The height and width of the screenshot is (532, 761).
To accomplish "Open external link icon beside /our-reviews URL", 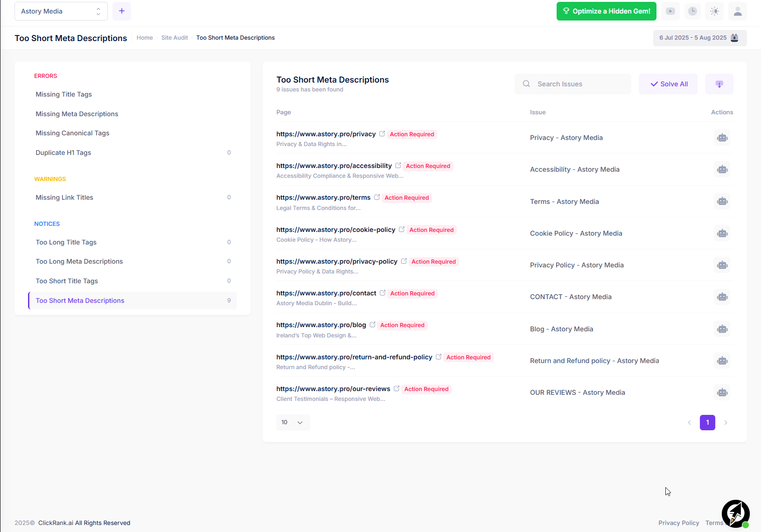I will tap(397, 389).
